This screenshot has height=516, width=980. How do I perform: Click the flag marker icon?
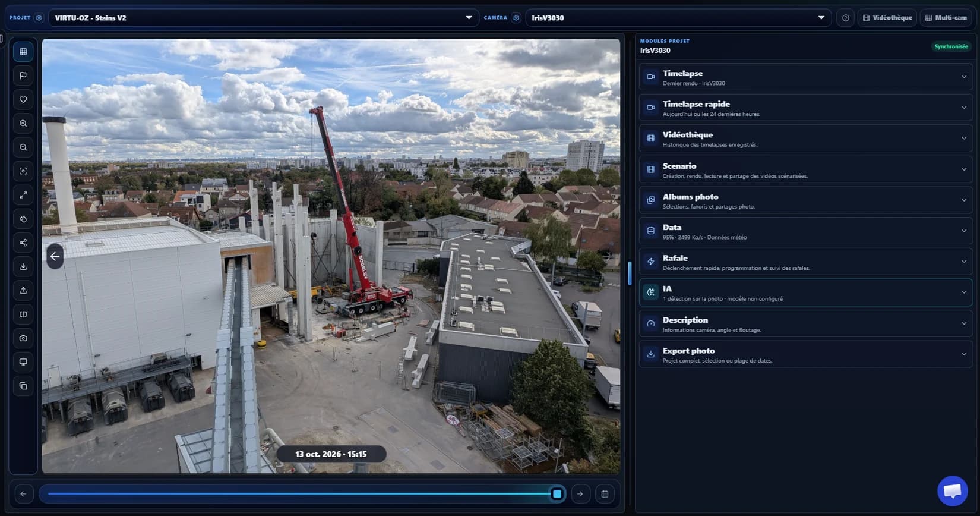[x=23, y=75]
